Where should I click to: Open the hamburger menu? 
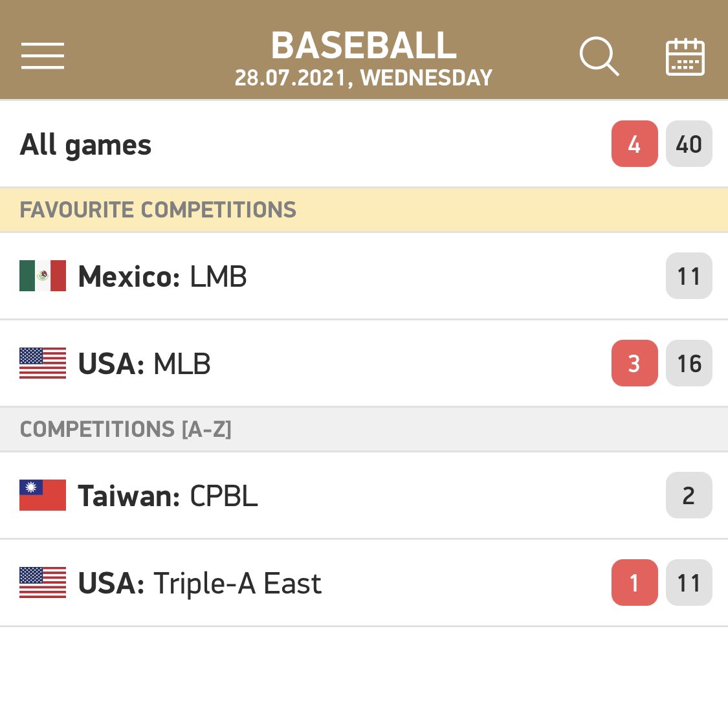[x=43, y=56]
